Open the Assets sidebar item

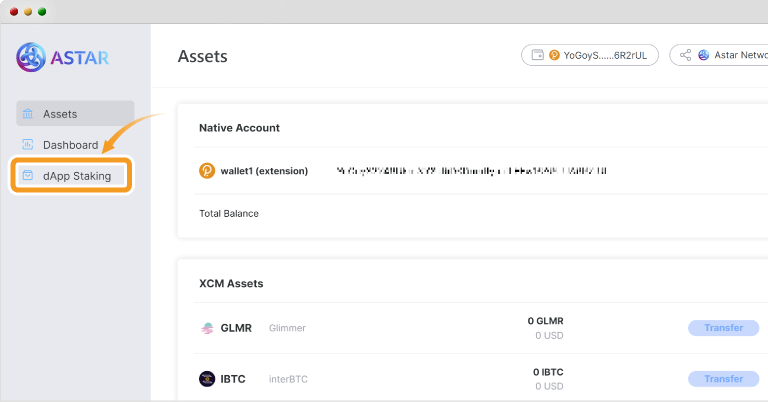click(75, 114)
